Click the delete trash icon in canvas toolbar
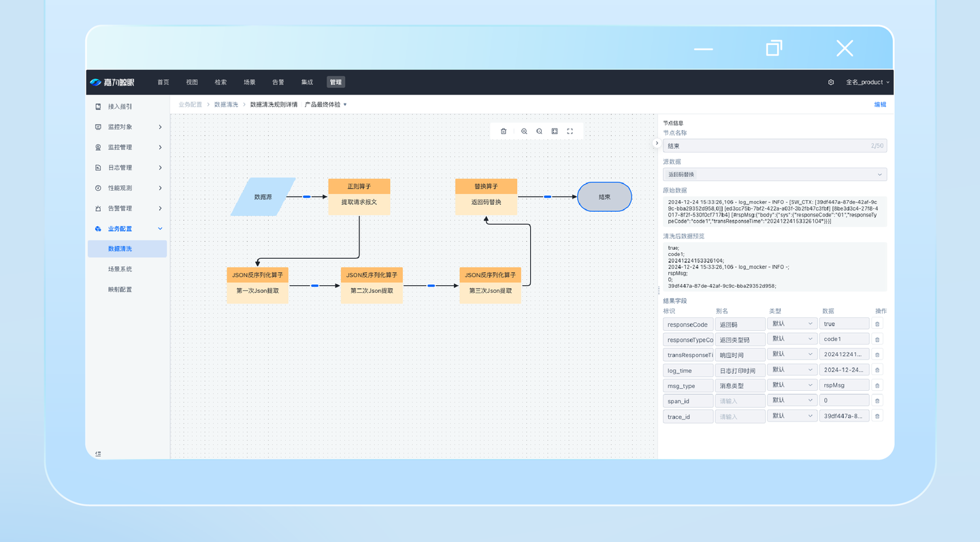This screenshot has height=542, width=980. (x=504, y=131)
